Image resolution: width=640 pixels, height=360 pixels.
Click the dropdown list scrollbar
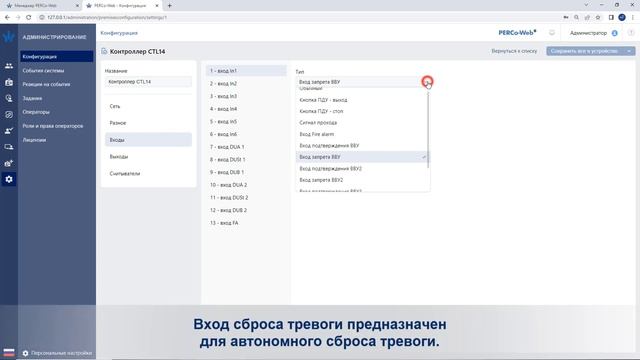[x=428, y=130]
